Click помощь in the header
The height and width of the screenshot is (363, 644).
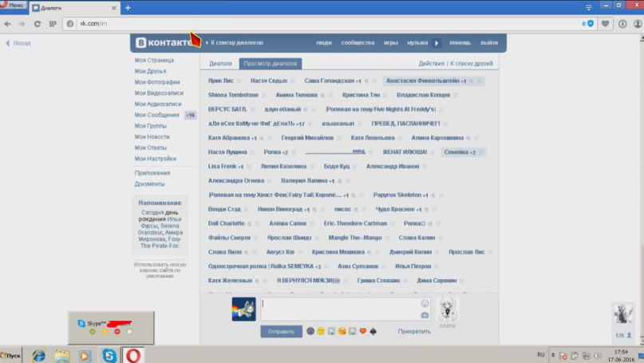coord(460,43)
